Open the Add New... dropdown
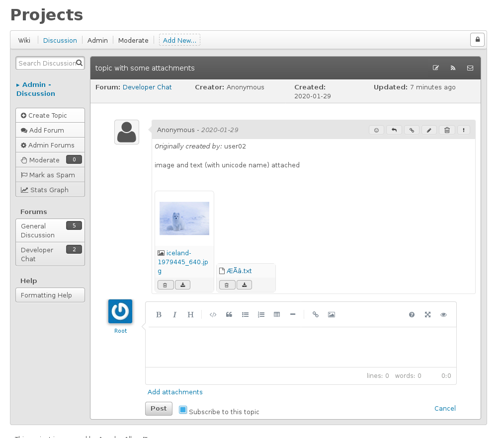504x438 pixels. (179, 40)
